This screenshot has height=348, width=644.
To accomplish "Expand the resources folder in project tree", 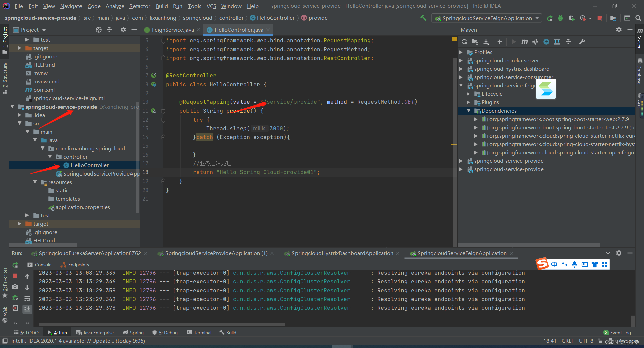I will 35,182.
